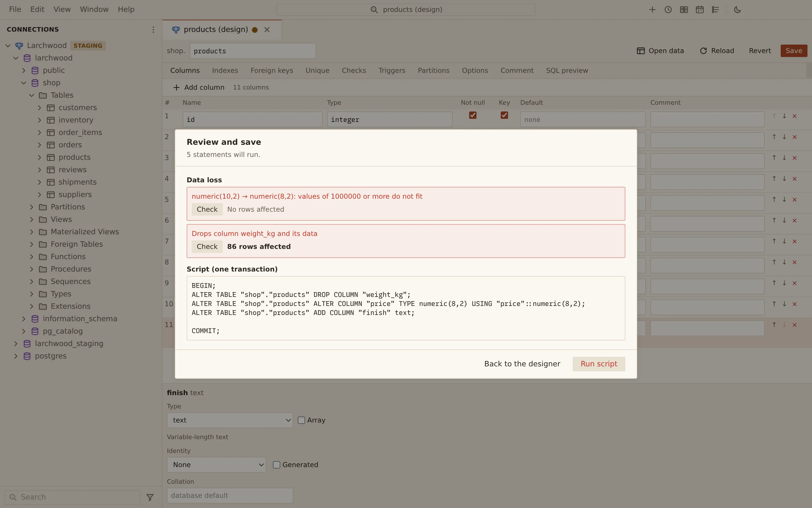Open the Identity dropdown showing None
The height and width of the screenshot is (508, 812).
[x=217, y=465]
